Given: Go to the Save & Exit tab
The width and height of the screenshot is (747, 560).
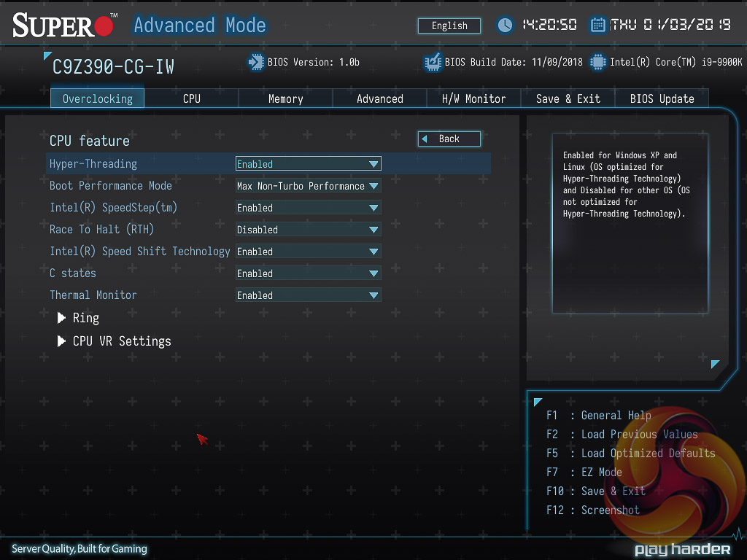Looking at the screenshot, I should [568, 98].
